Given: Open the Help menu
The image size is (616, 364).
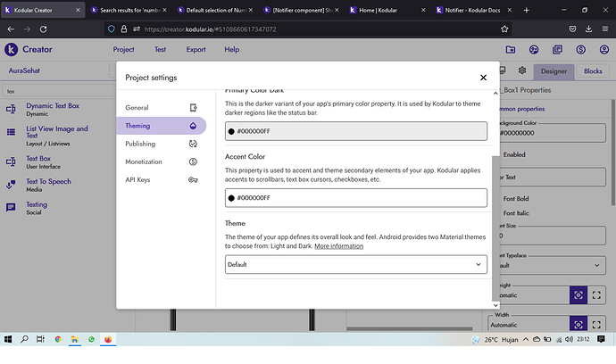Looking at the screenshot, I should click(x=232, y=49).
